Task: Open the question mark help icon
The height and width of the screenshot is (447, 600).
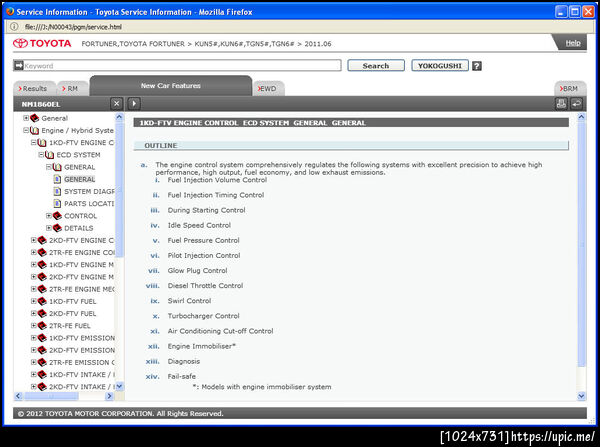Action: (x=476, y=66)
